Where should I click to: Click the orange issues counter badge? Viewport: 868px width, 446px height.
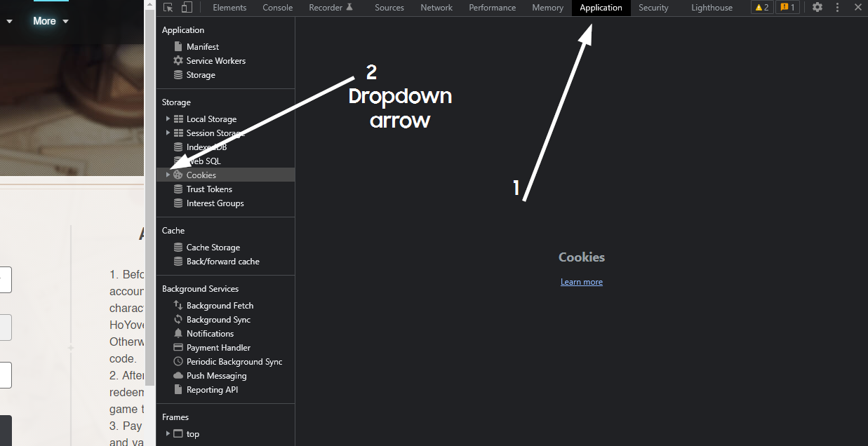coord(787,8)
